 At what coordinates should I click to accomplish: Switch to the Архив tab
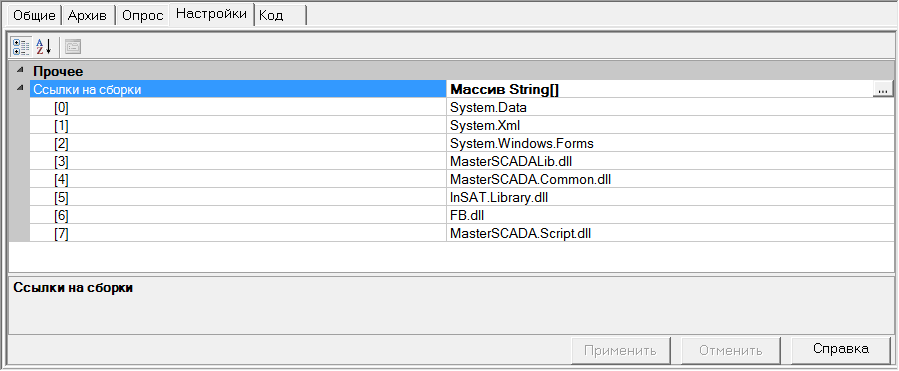point(88,15)
